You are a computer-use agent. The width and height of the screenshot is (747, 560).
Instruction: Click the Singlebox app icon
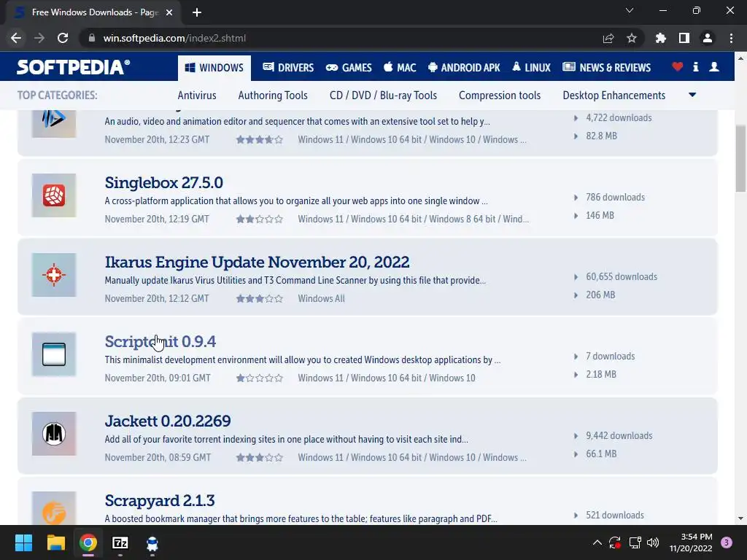[54, 195]
